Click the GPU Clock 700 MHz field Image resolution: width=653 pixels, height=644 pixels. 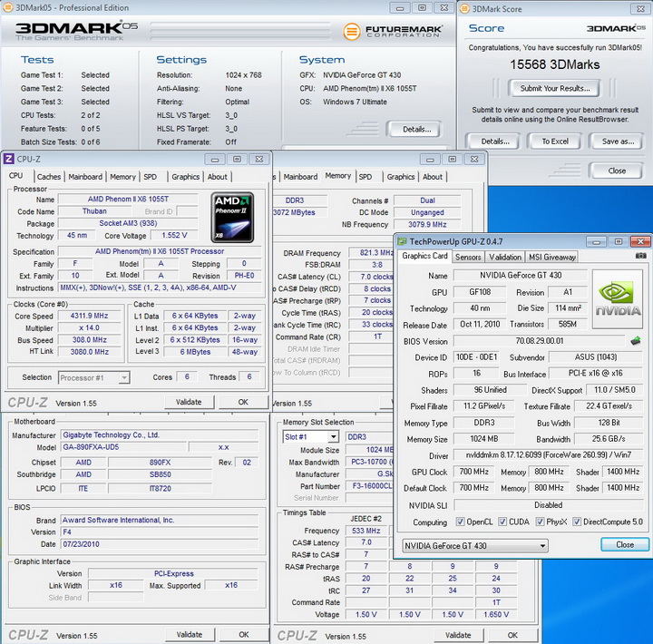pyautogui.click(x=474, y=472)
